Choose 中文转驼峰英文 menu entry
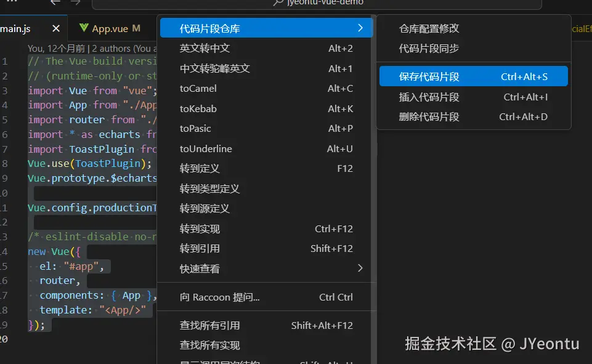 click(x=266, y=69)
